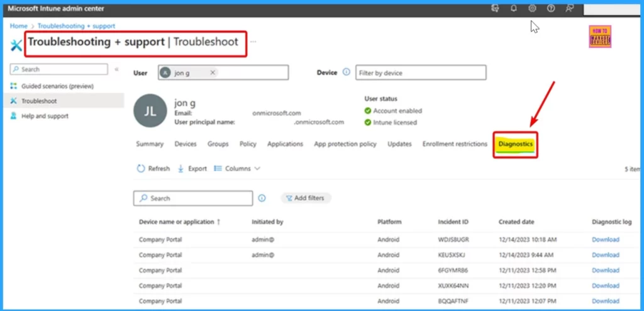Click the How To Manage Devices logo
This screenshot has height=311, width=644.
coord(600,37)
